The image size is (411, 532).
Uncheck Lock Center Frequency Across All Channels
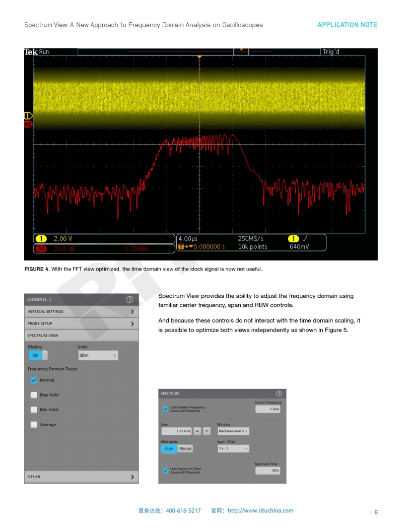coord(165,409)
